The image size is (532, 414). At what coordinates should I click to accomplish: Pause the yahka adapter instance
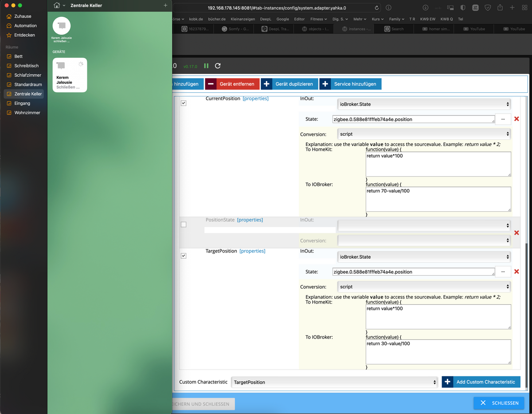[x=206, y=66]
